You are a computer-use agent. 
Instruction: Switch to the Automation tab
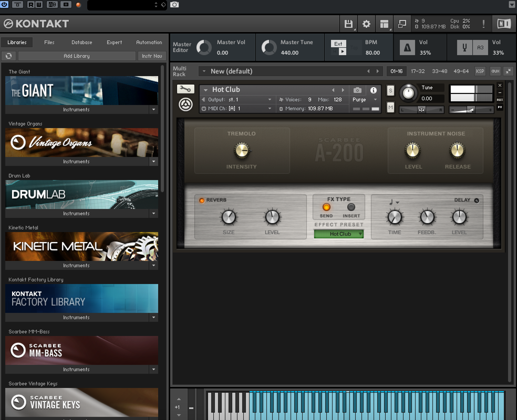click(x=149, y=42)
